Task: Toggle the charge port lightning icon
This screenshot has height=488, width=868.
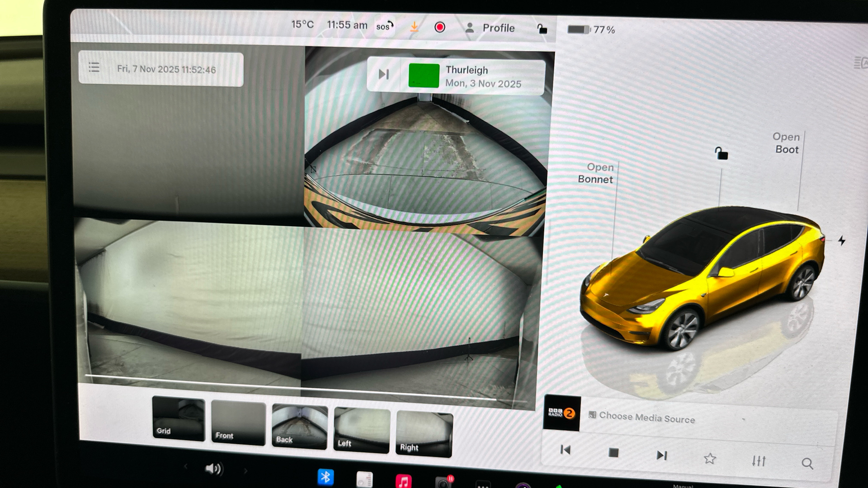Action: [841, 241]
